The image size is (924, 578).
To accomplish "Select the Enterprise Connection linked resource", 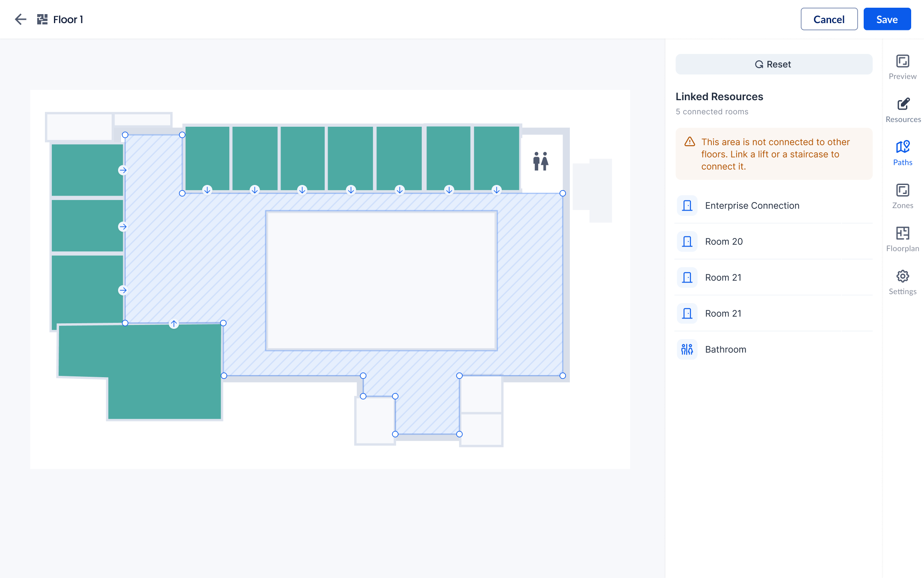I will pyautogui.click(x=752, y=206).
